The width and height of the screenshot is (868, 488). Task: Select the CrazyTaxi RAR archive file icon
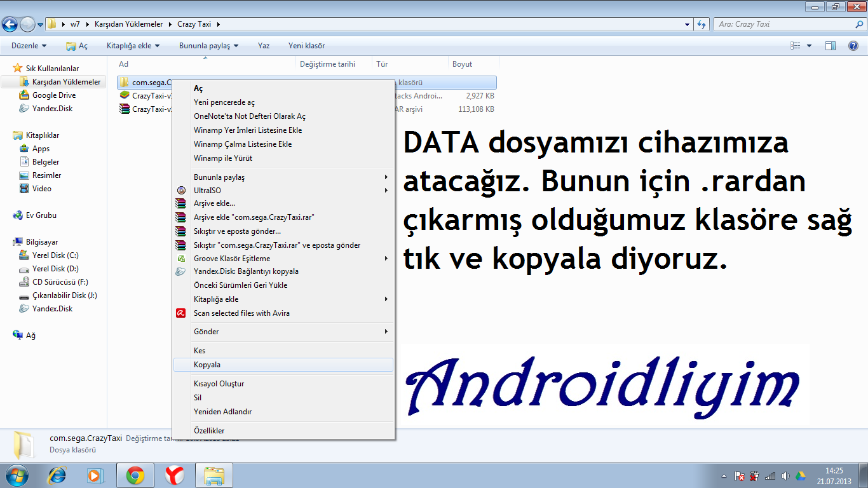(x=125, y=109)
